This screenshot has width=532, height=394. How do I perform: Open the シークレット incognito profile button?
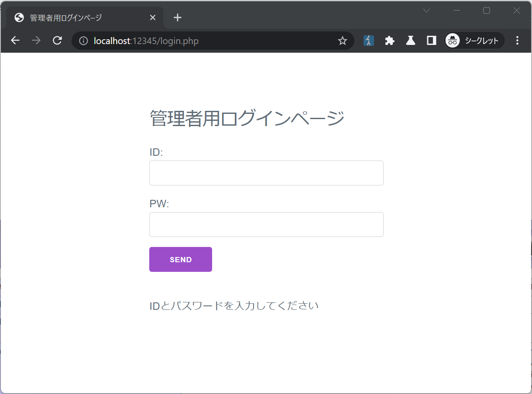pyautogui.click(x=475, y=41)
